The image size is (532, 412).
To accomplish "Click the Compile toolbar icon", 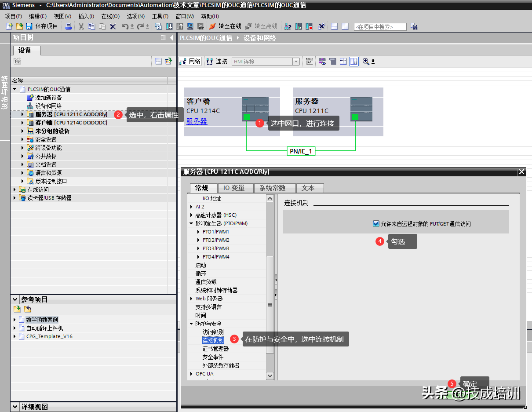I will pyautogui.click(x=159, y=26).
